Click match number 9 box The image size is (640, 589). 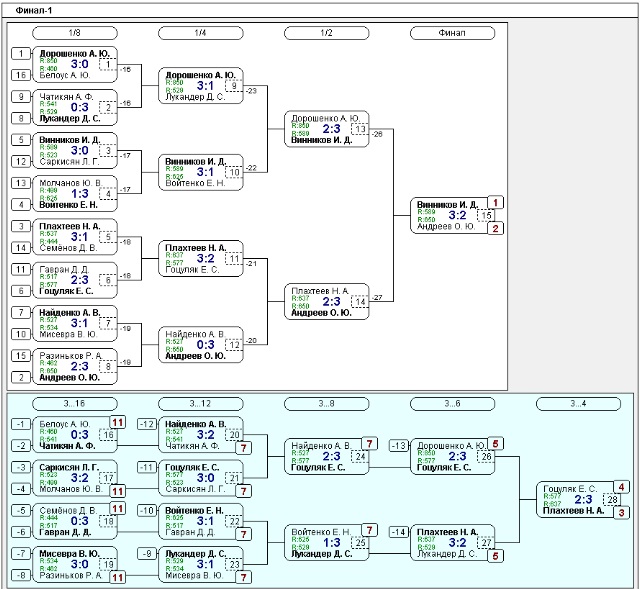click(x=234, y=86)
